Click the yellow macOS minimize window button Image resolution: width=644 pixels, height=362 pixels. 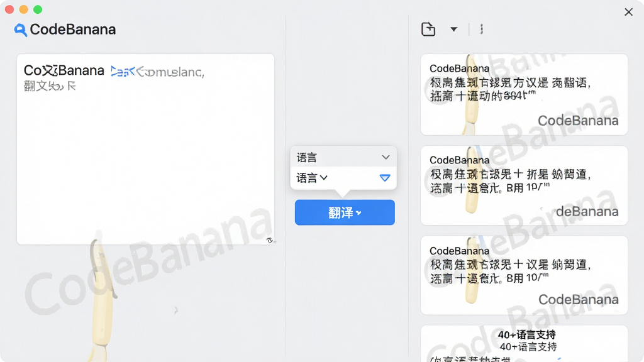24,9
